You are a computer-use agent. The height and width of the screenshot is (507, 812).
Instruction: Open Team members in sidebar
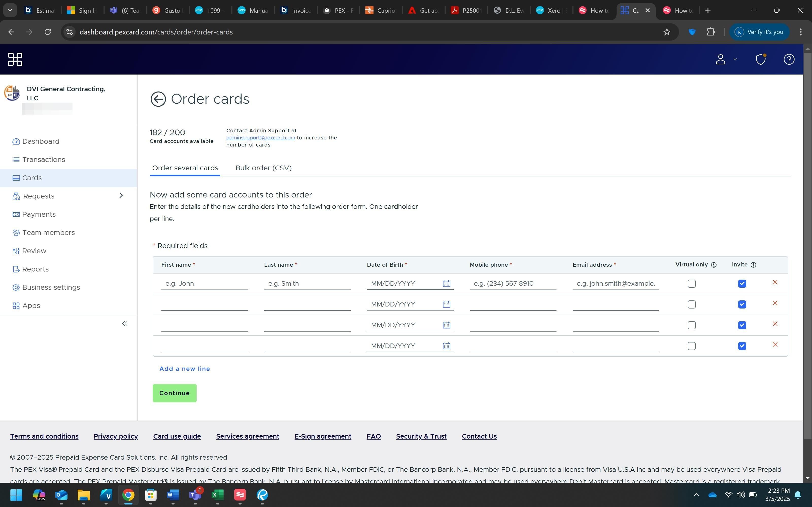coord(48,233)
